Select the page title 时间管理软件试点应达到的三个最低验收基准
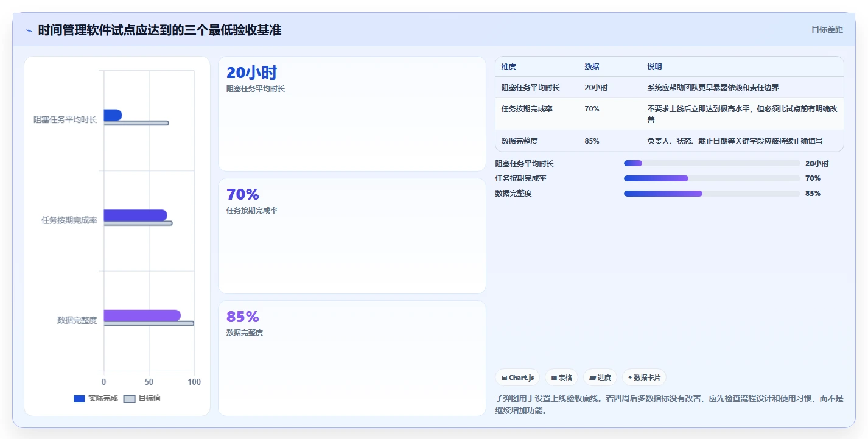Screen dimensions: 868x439 pos(159,30)
